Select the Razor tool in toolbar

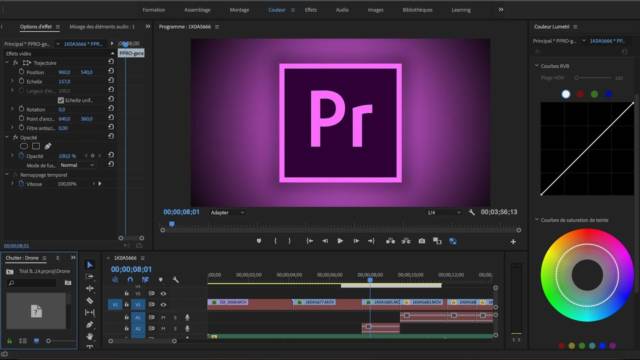(90, 301)
